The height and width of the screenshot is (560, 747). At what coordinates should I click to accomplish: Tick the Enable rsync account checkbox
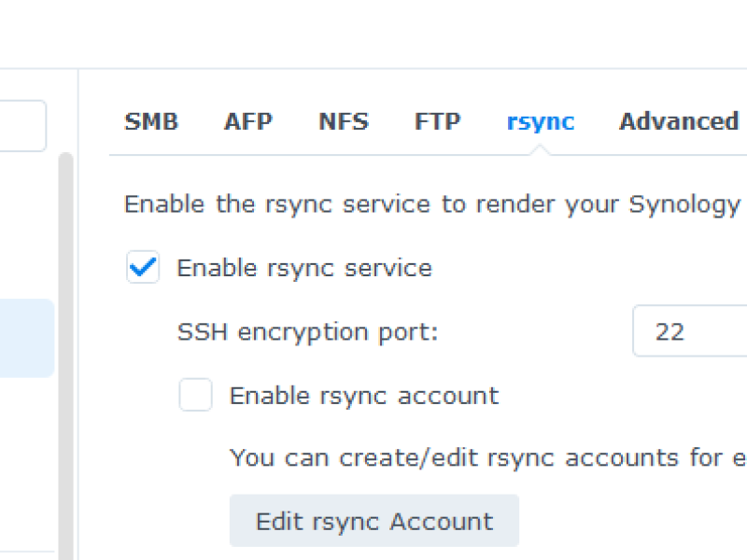coord(195,395)
